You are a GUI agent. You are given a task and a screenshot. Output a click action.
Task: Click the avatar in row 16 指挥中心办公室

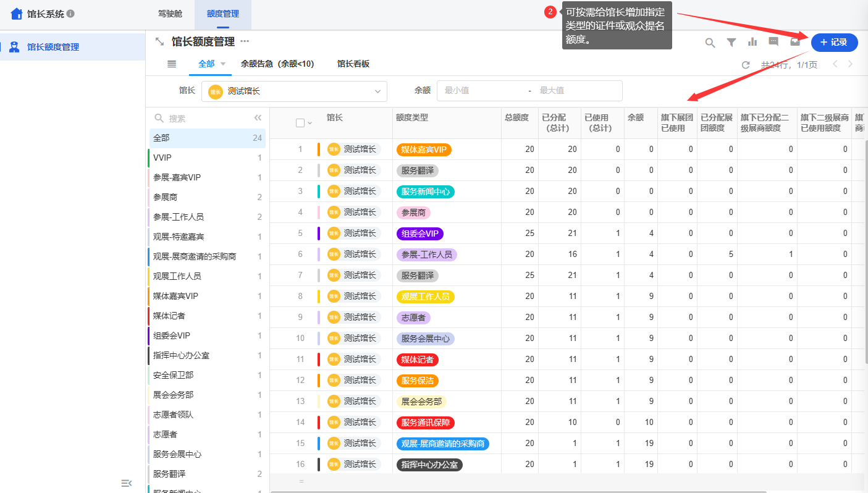pyautogui.click(x=334, y=465)
